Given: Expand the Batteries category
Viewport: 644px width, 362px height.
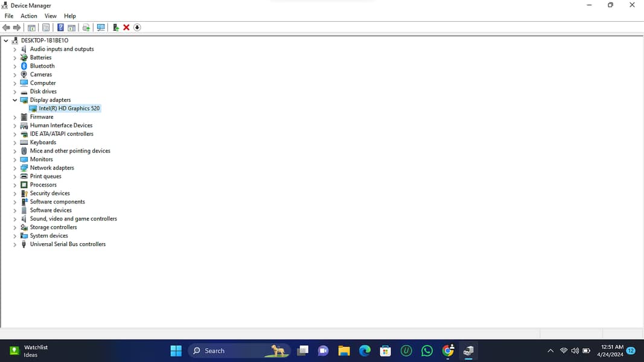Looking at the screenshot, I should [14, 58].
